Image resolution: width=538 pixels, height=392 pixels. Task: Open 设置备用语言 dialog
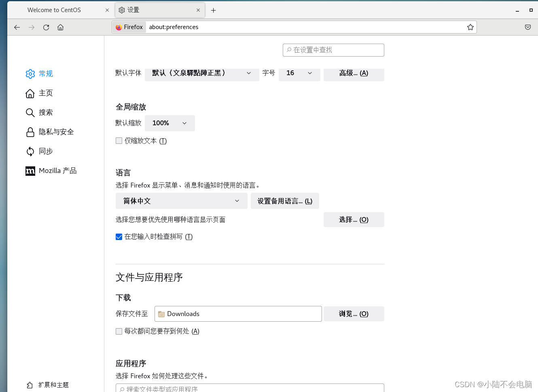coord(285,201)
